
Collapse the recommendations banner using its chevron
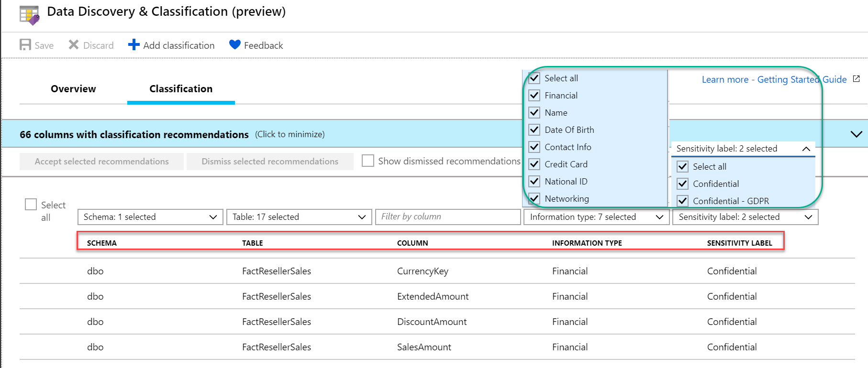(x=856, y=134)
